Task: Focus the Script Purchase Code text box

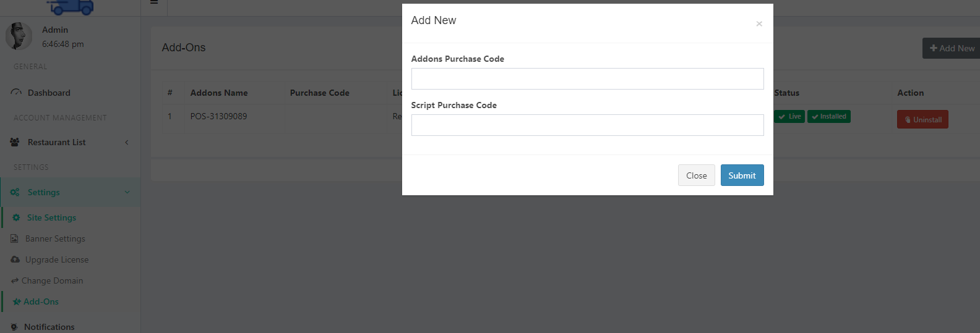Action: coord(587,125)
